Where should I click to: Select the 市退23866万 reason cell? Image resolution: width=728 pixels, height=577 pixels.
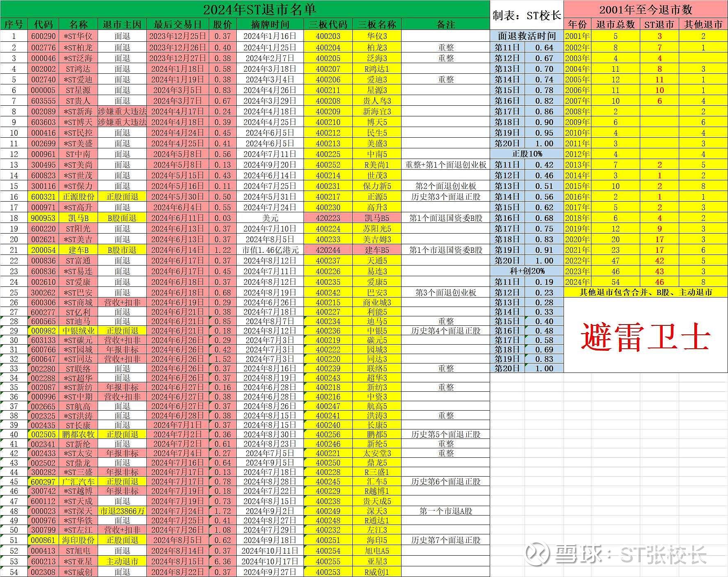point(122,511)
